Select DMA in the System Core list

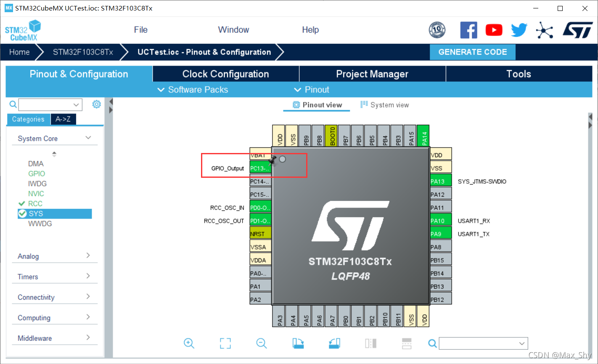pos(36,164)
